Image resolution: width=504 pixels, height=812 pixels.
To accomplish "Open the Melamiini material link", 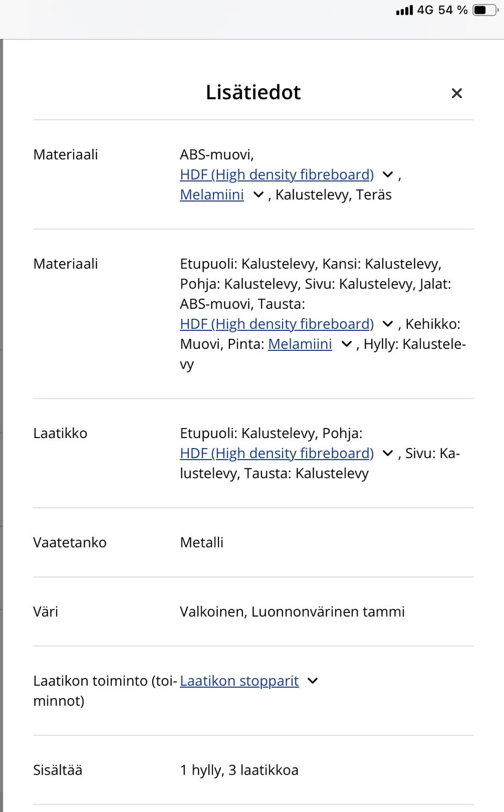I will pos(212,194).
